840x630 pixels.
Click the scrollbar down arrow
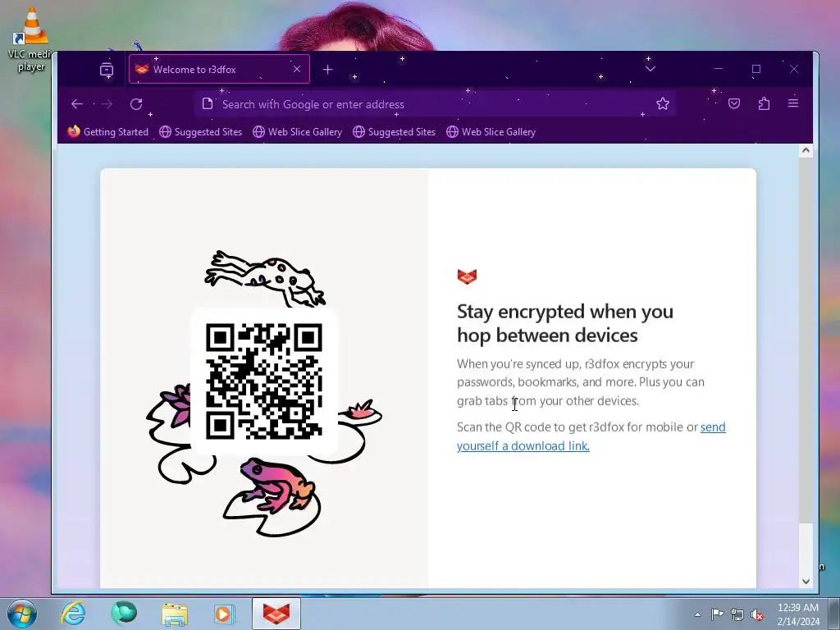click(x=806, y=582)
